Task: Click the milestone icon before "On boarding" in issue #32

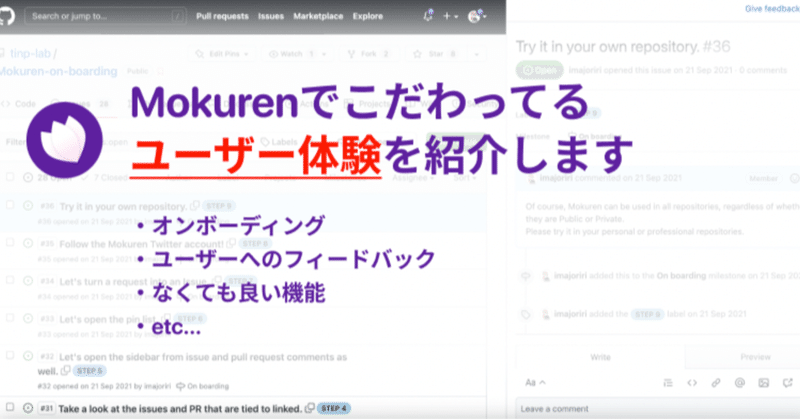Action: 180,386
